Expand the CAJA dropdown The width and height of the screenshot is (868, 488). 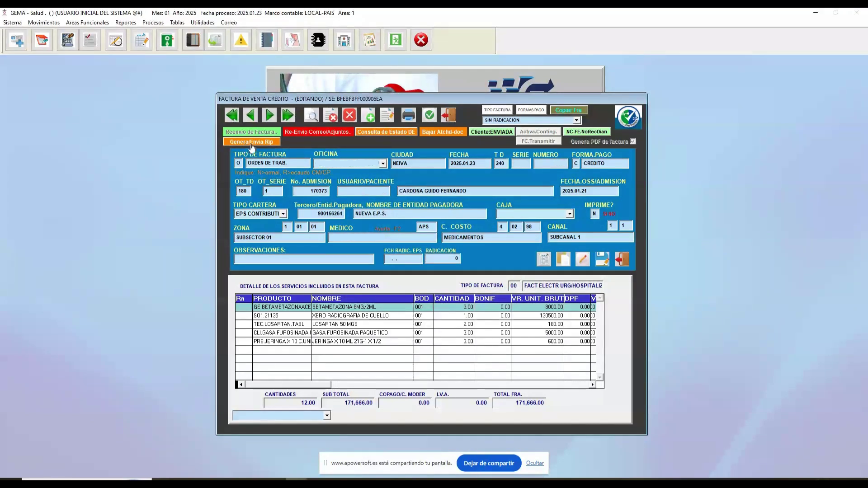[570, 214]
